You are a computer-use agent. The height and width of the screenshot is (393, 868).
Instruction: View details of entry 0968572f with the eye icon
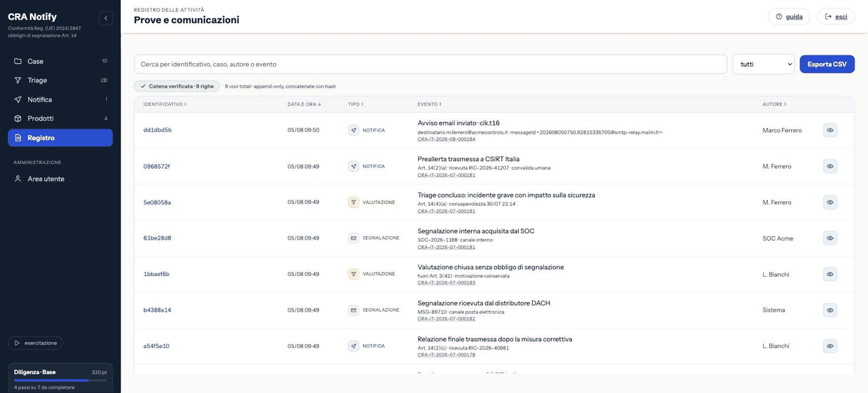[830, 166]
